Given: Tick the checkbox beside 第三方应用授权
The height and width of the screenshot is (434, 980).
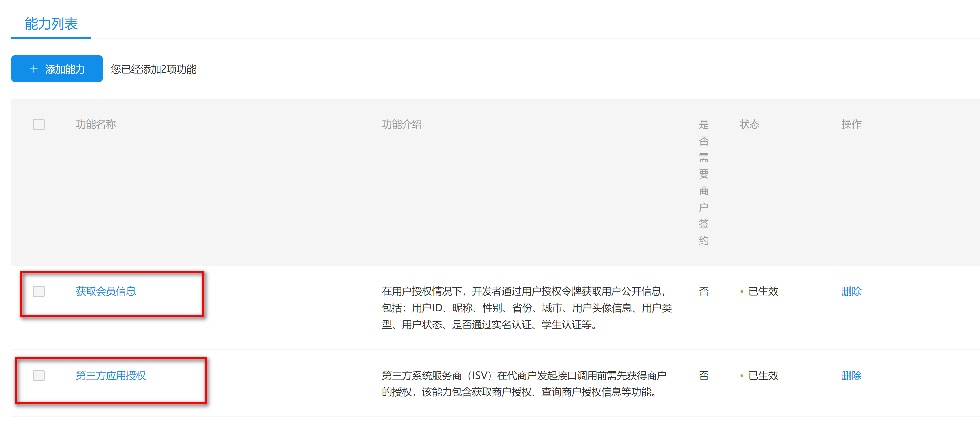Looking at the screenshot, I should click(x=39, y=376).
